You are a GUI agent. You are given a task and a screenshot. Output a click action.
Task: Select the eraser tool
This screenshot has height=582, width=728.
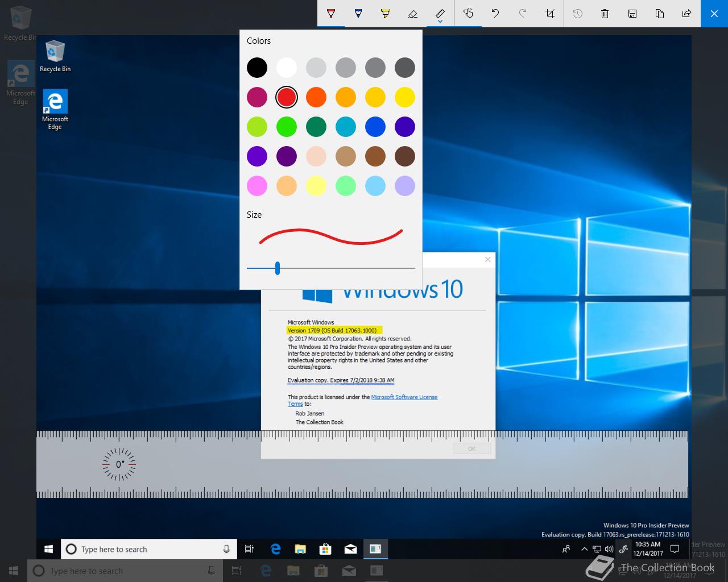pyautogui.click(x=413, y=13)
